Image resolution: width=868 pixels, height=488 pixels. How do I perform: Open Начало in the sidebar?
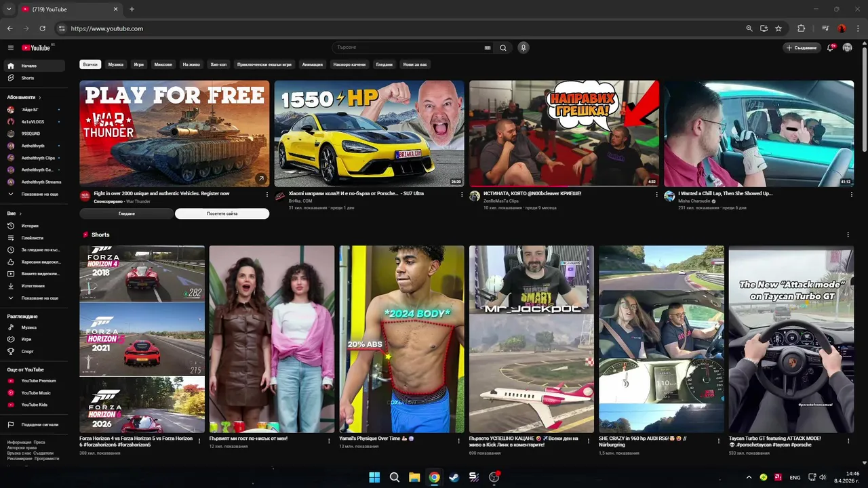35,66
